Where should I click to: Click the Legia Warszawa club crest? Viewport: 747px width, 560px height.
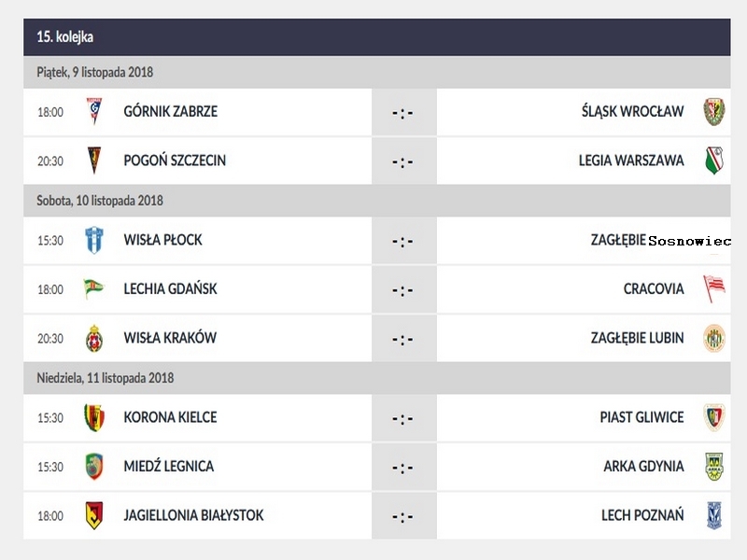(x=713, y=161)
